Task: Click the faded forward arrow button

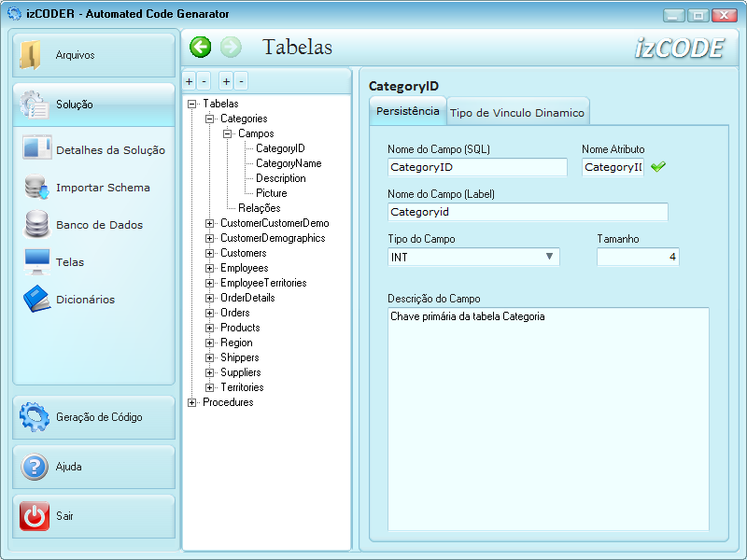Action: 231,48
